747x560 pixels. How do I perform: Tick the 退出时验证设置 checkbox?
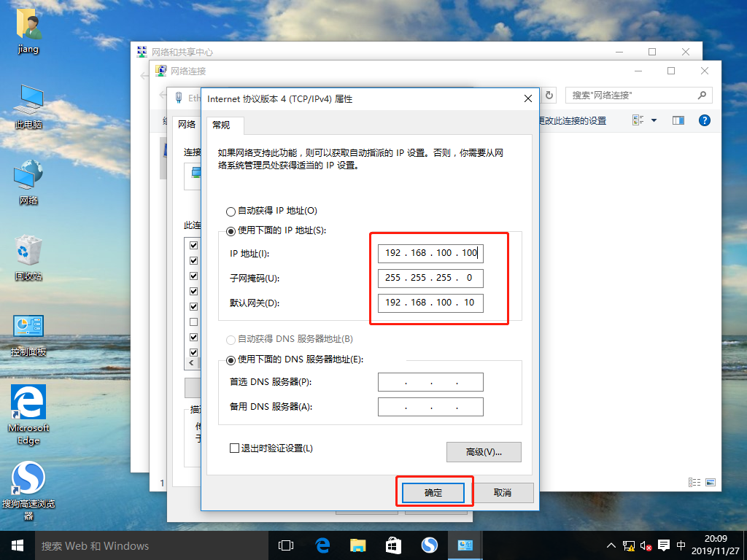click(234, 448)
